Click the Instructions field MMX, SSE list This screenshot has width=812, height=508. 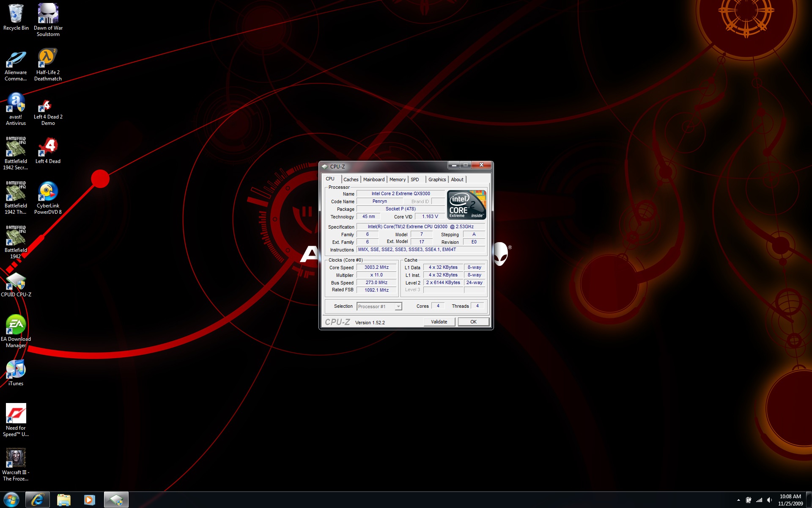[x=421, y=250]
